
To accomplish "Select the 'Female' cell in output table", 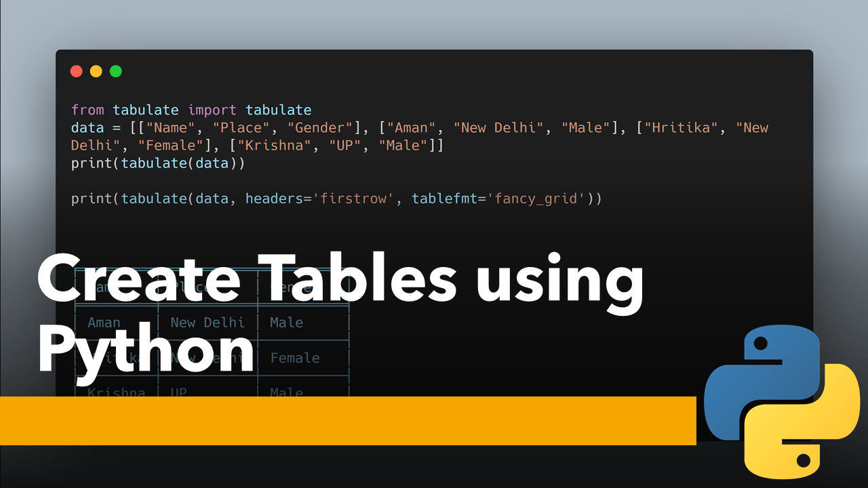I will pyautogui.click(x=295, y=358).
